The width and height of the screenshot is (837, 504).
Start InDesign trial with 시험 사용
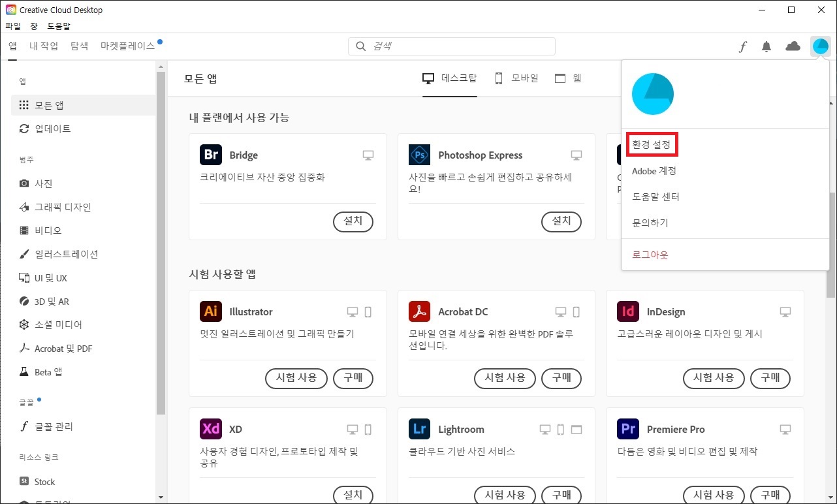coord(714,378)
